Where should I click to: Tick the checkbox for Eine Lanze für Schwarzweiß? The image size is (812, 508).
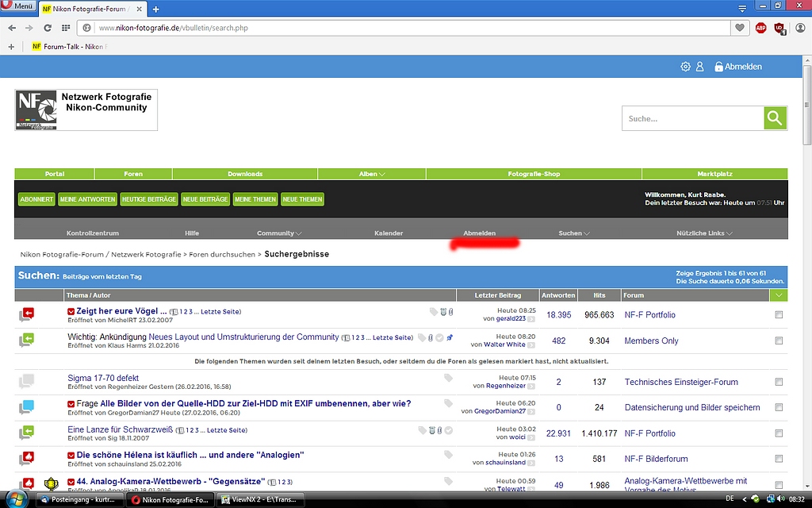coord(779,433)
